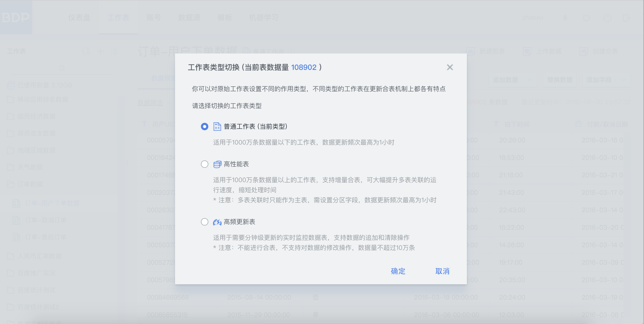Click the folder icon for 移动应用排名数据
The width and height of the screenshot is (644, 324).
pyautogui.click(x=11, y=100)
